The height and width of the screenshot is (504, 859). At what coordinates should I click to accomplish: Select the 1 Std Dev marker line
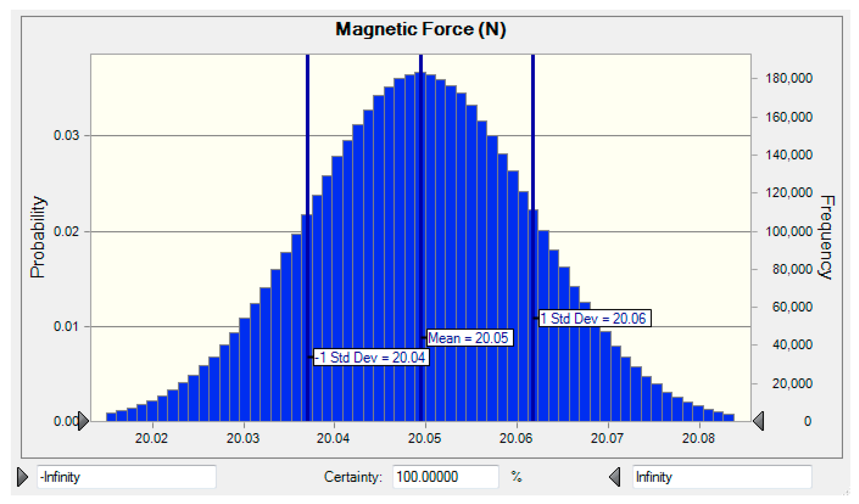(533, 204)
